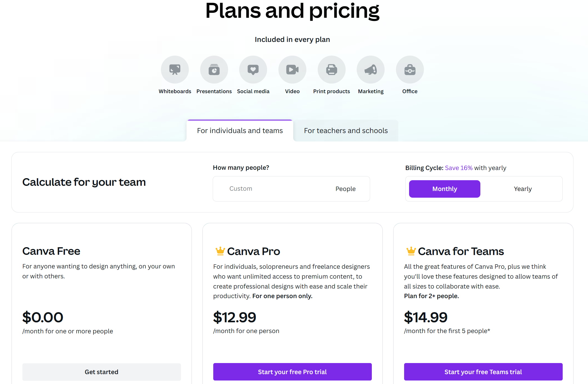Click the Whiteboards icon
This screenshot has width=588, height=384.
[x=175, y=70]
